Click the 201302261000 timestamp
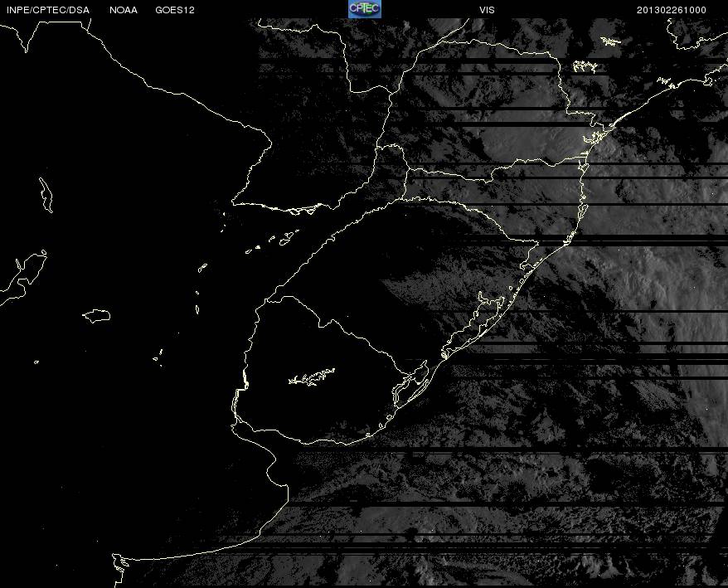728x588 pixels. pyautogui.click(x=672, y=10)
